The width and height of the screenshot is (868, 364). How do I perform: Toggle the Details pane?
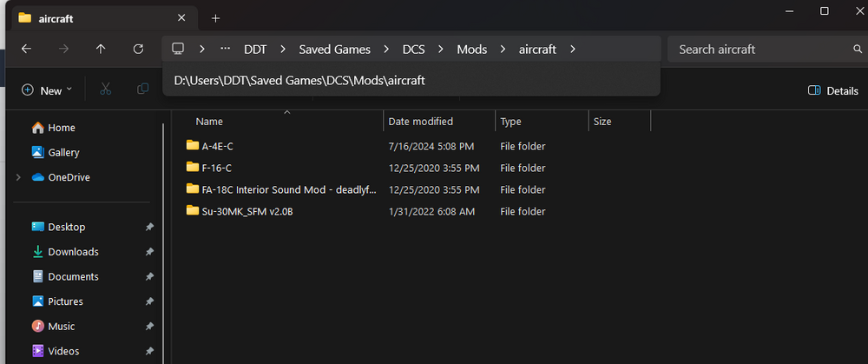pos(833,90)
